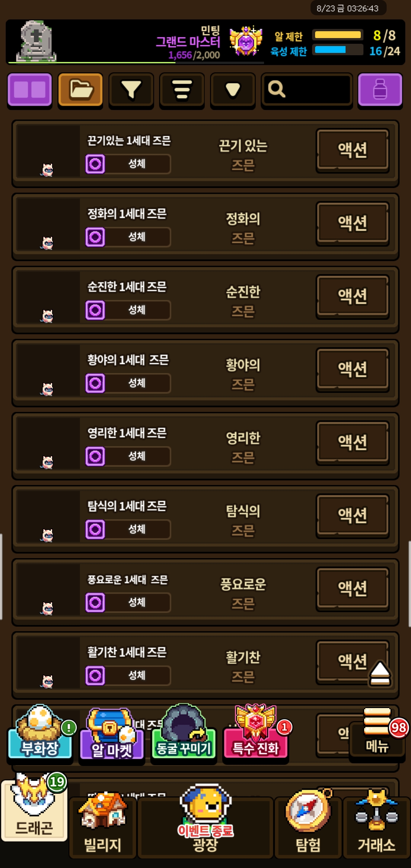Image resolution: width=411 pixels, height=868 pixels.
Task: Open the sort order lines icon
Action: 182,90
